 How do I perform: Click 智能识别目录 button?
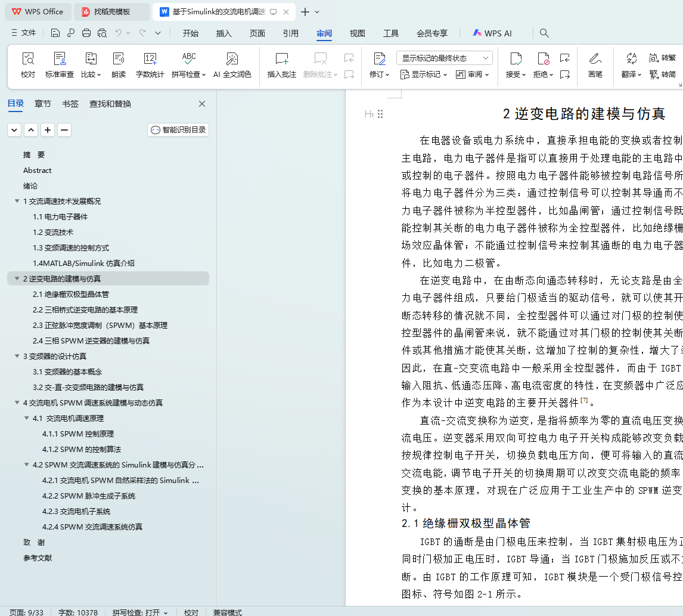click(x=178, y=130)
